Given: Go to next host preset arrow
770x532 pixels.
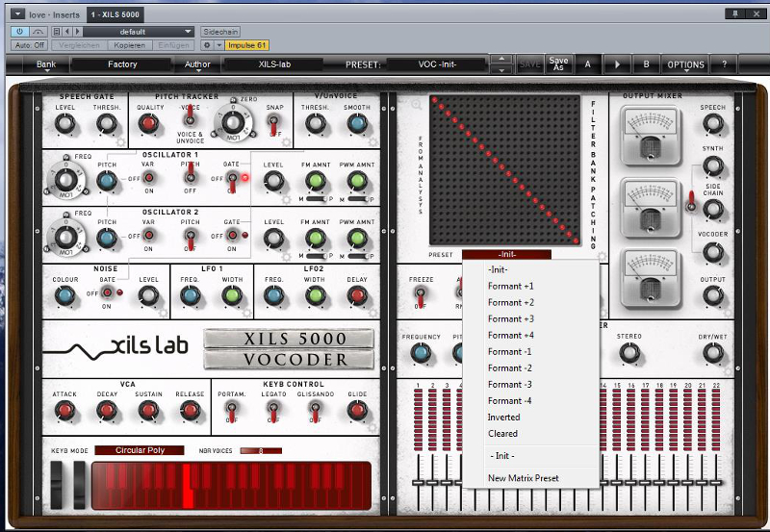Looking at the screenshot, I should pyautogui.click(x=77, y=32).
